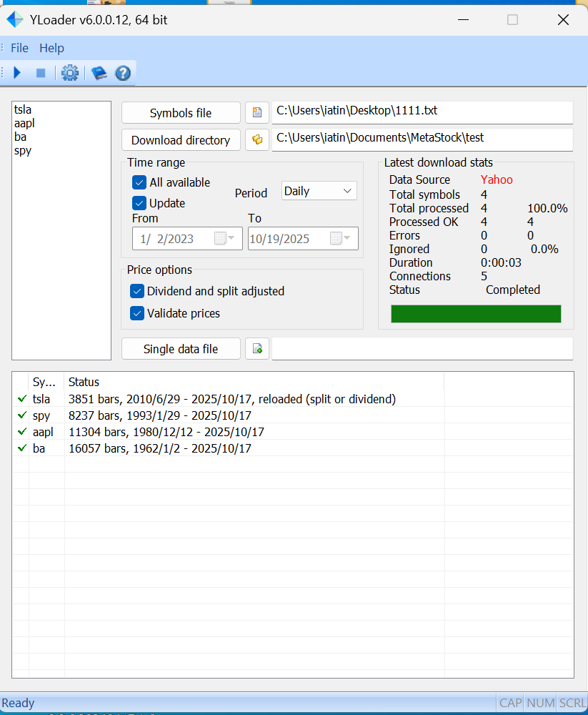This screenshot has width=588, height=715.
Task: Open the Help menu
Action: pos(51,48)
